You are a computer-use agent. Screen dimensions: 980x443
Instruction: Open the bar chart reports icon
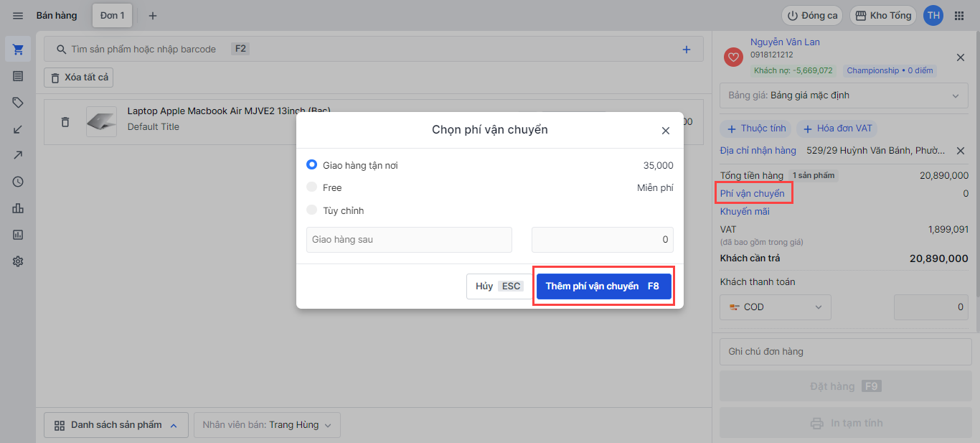(18, 208)
